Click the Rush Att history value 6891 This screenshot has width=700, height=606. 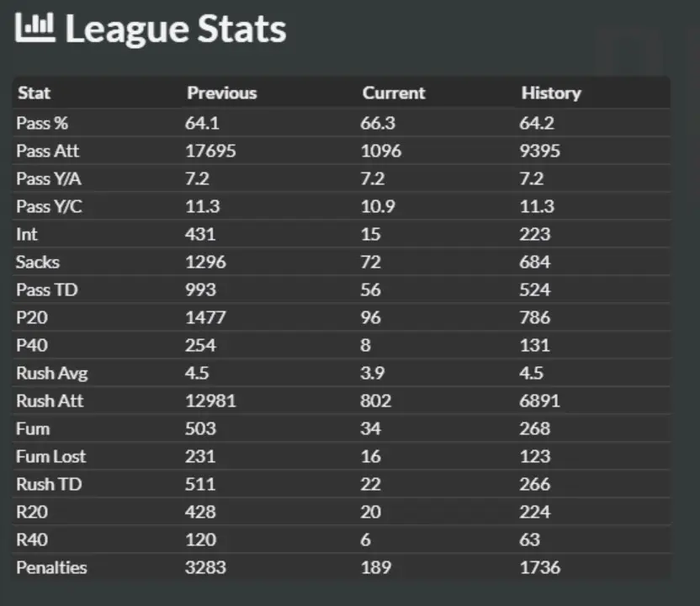click(x=539, y=401)
